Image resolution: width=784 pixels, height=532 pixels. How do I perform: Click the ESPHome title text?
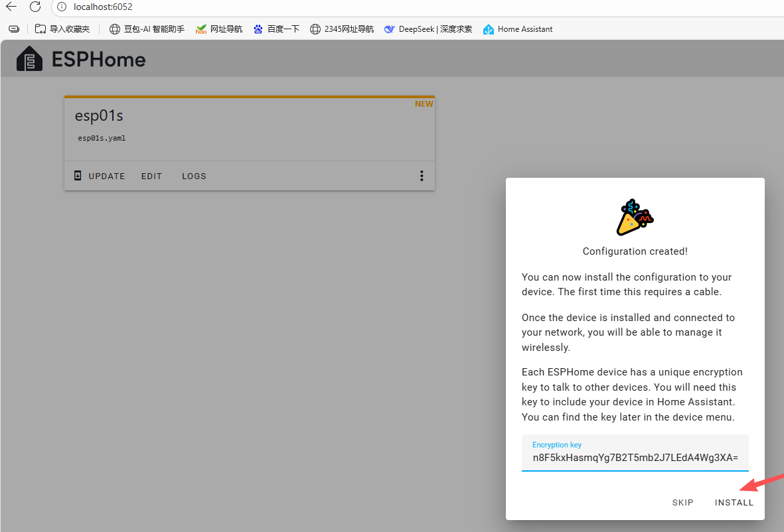98,60
